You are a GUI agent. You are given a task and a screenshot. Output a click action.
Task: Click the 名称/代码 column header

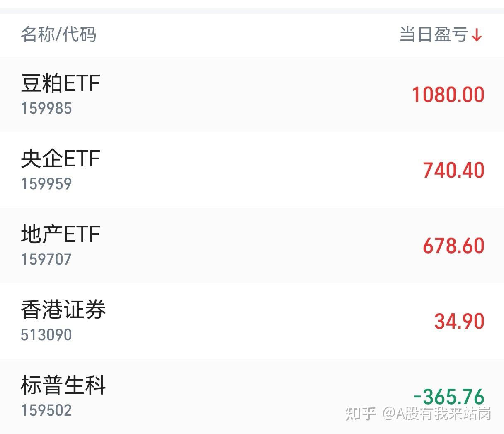pos(58,34)
